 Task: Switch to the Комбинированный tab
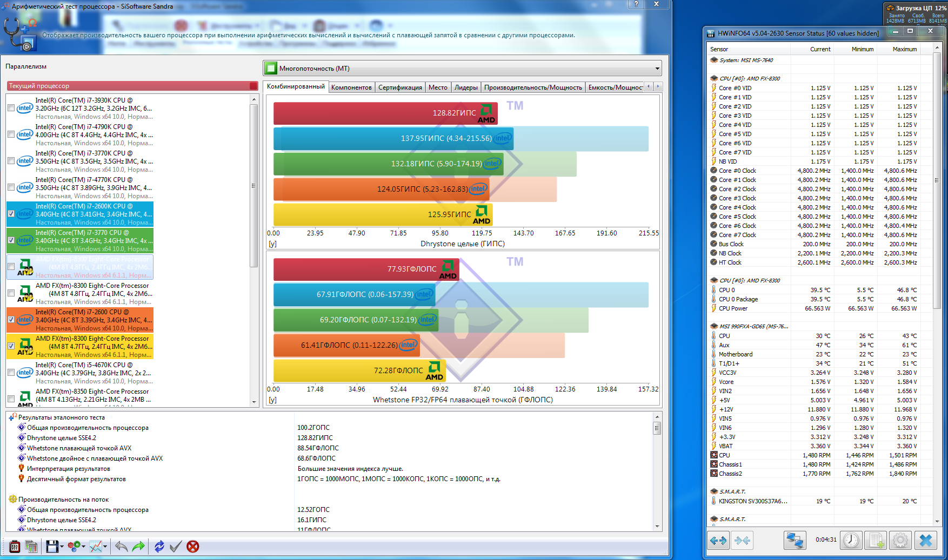pyautogui.click(x=296, y=86)
